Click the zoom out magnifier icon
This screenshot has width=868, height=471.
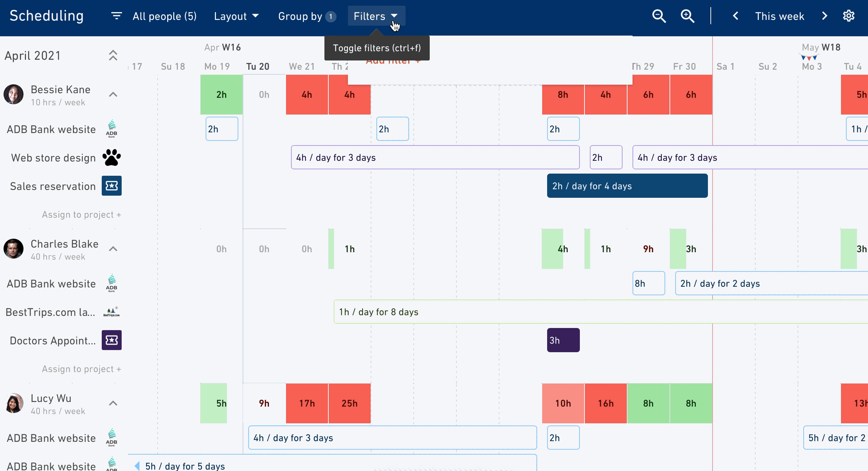[659, 16]
